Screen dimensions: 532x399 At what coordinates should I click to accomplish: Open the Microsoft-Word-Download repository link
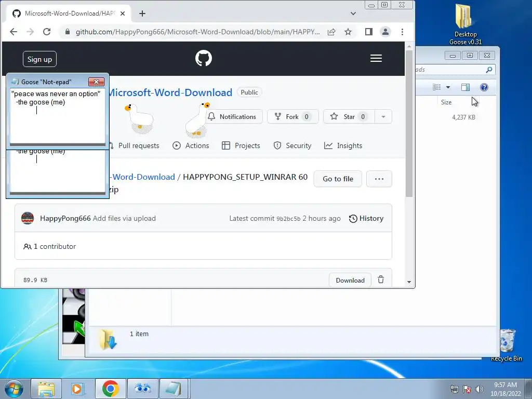(170, 92)
